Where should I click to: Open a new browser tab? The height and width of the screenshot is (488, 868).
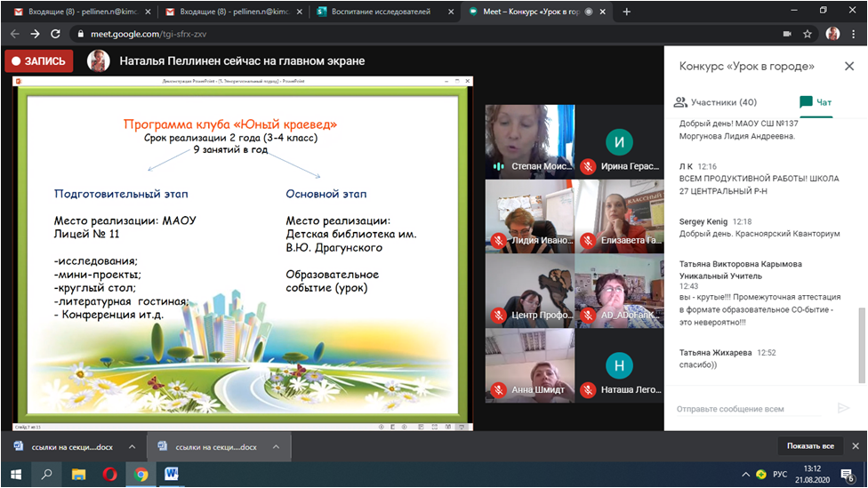(627, 12)
